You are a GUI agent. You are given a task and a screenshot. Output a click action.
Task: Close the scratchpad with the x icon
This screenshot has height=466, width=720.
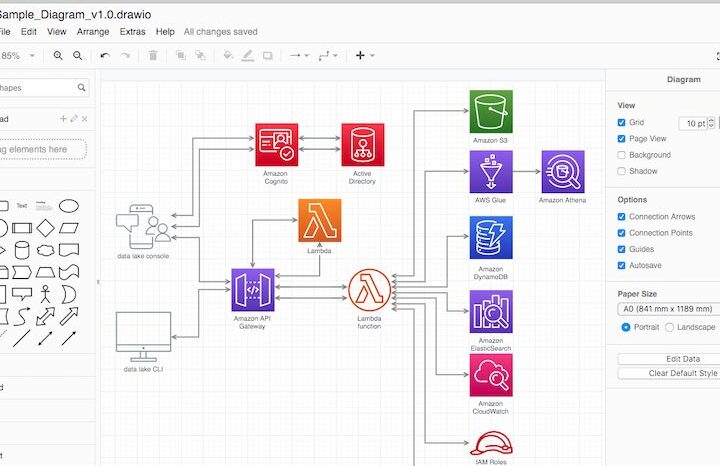point(84,119)
